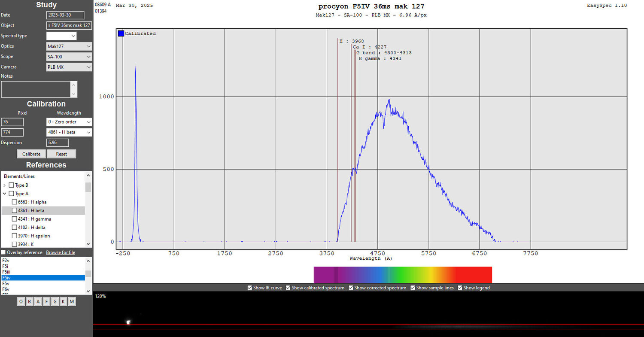Click into the Notes text area

click(x=36, y=89)
